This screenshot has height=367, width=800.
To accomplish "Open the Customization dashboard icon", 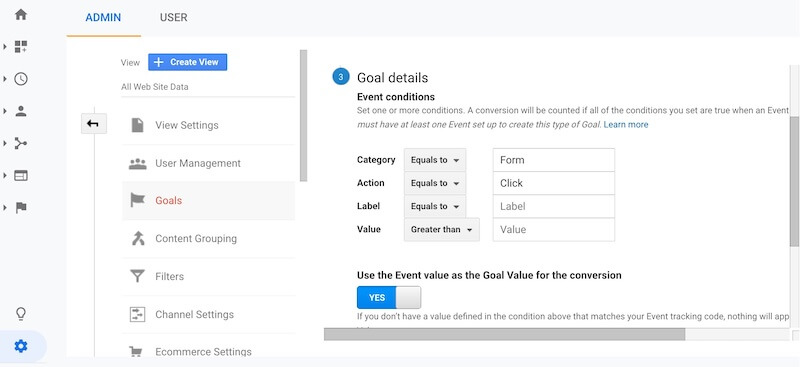I will coord(21,47).
